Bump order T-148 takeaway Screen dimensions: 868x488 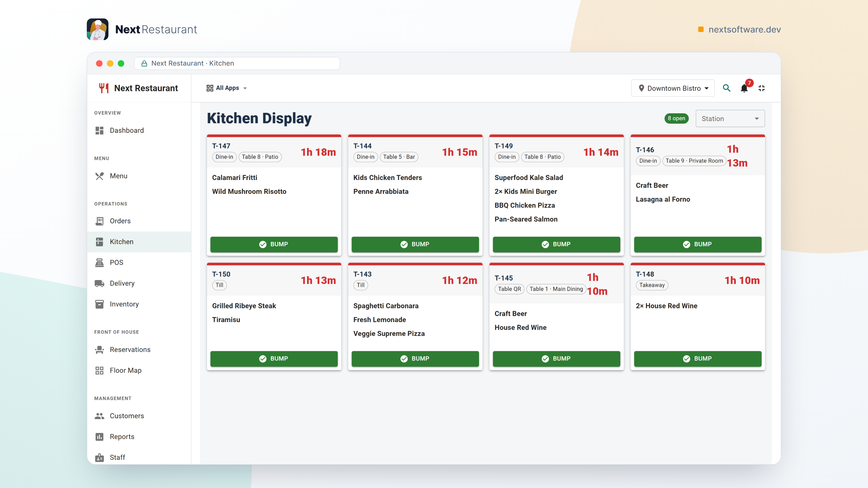pos(697,359)
